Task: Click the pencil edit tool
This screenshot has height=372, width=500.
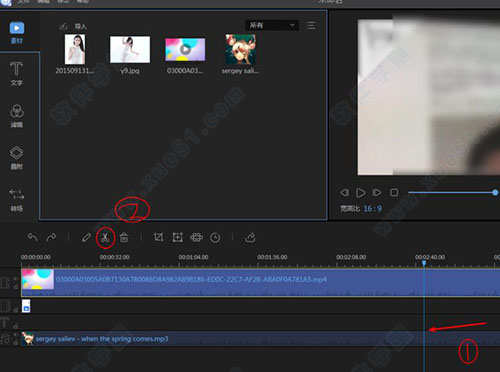Action: (x=86, y=237)
